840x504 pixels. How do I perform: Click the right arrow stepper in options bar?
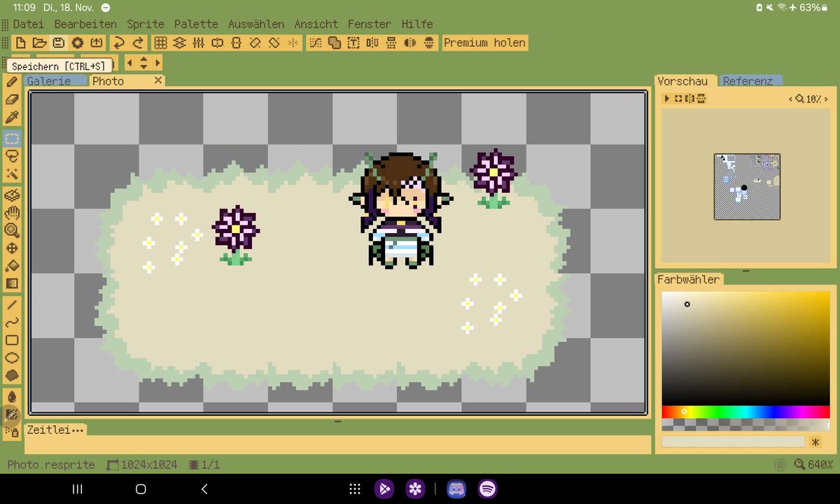(157, 63)
